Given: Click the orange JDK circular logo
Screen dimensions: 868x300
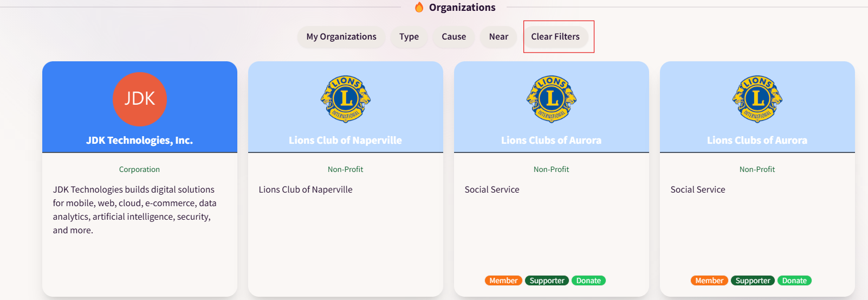Looking at the screenshot, I should [x=139, y=99].
